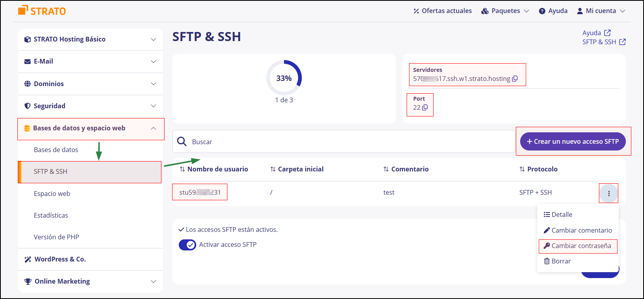Image resolution: width=644 pixels, height=299 pixels.
Task: Sort by Comentario column
Action: [406, 169]
